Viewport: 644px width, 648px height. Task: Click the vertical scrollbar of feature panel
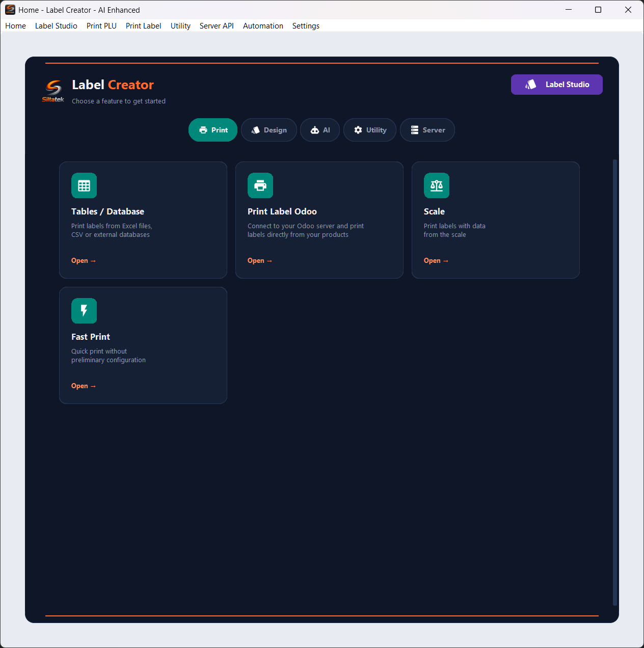(615, 382)
